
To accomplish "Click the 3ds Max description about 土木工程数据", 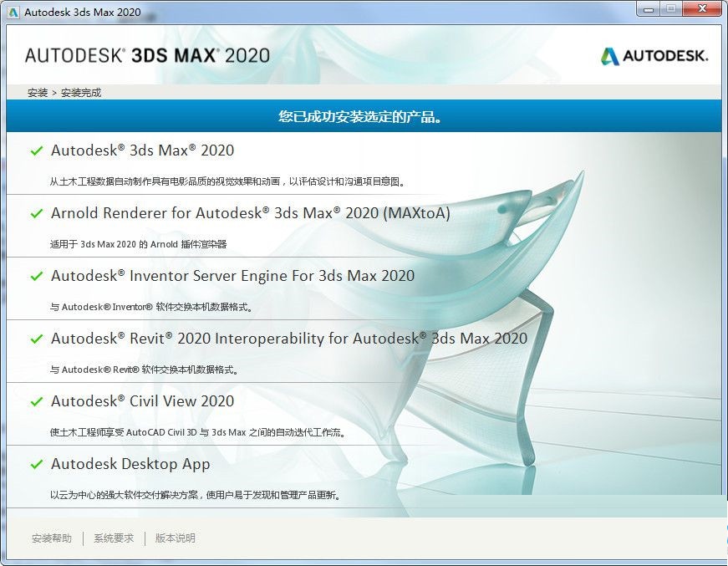I will click(x=228, y=181).
